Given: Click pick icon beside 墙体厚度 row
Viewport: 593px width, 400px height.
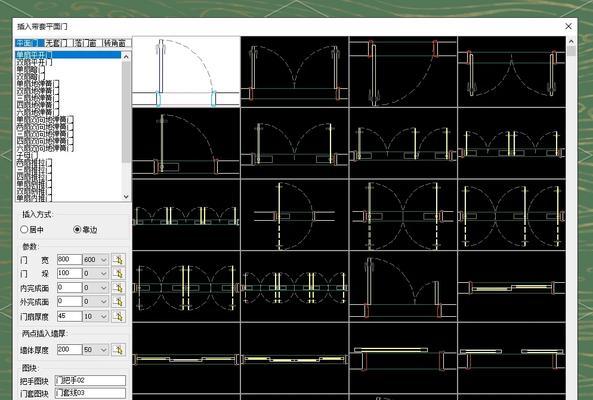Looking at the screenshot, I should [x=118, y=350].
